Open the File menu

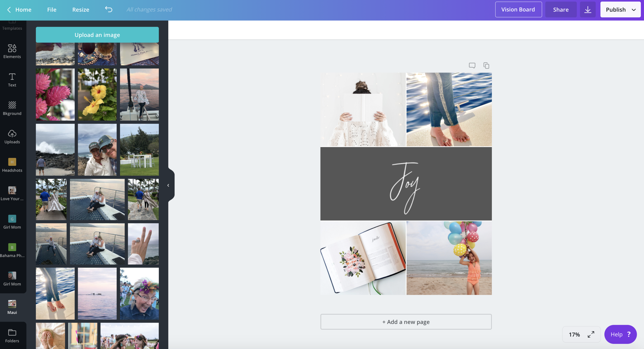[x=52, y=10]
